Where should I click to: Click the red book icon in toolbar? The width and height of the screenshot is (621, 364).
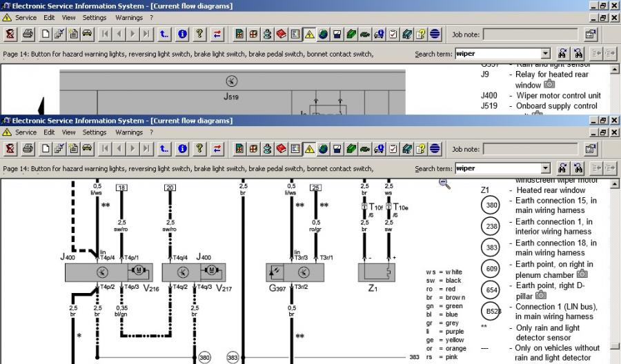(x=281, y=148)
